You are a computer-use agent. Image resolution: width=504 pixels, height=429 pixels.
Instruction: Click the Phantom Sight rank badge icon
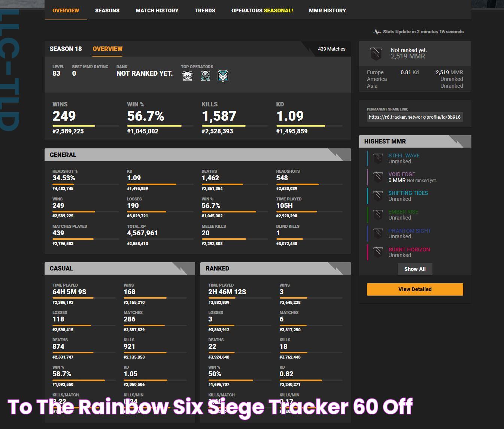(x=378, y=233)
